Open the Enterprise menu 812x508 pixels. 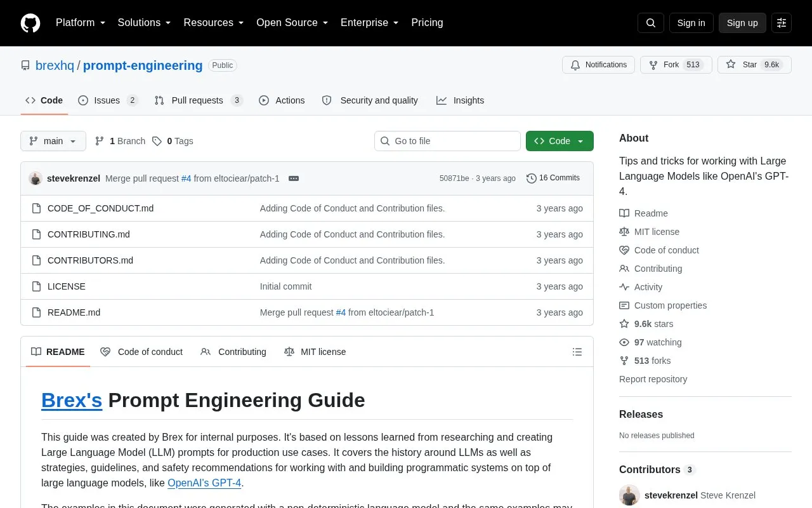tap(370, 23)
